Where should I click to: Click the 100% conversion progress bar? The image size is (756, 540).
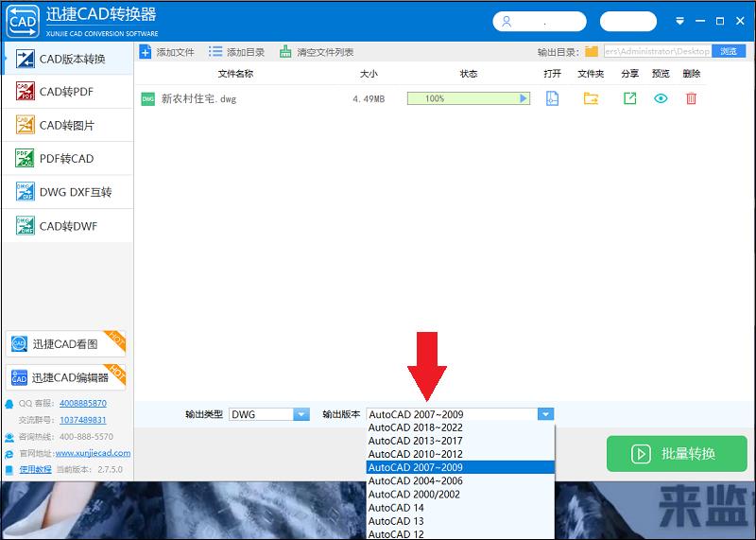[x=469, y=98]
